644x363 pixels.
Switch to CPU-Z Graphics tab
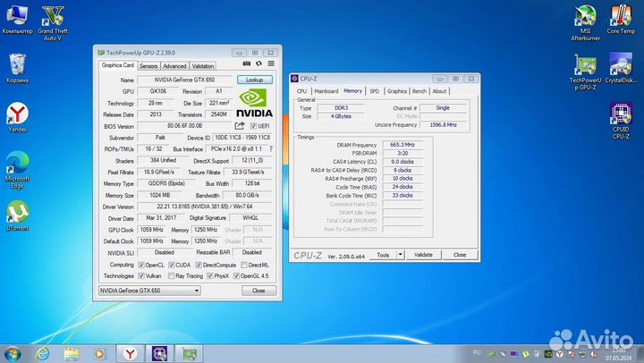point(397,91)
